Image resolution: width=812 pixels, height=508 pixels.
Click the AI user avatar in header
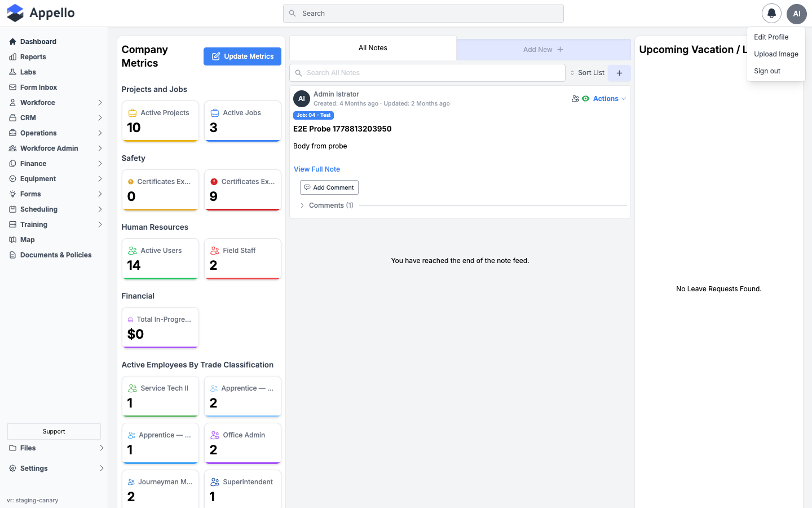[797, 14]
